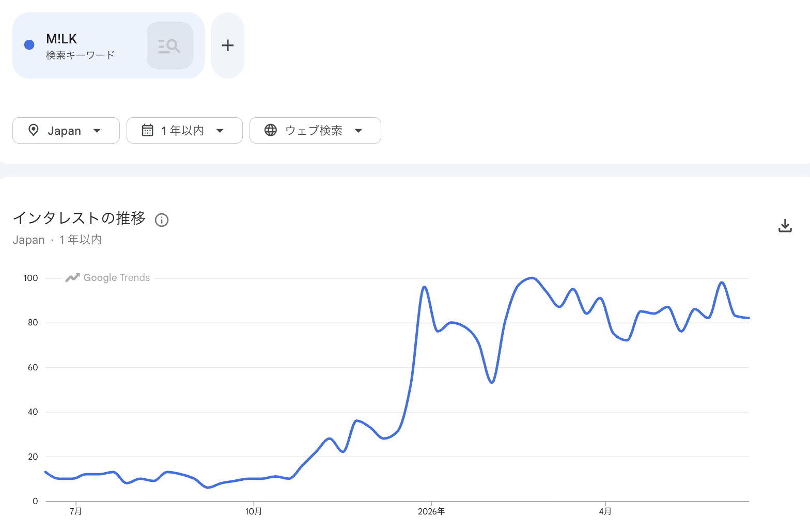Click the インタレストの推移 heading
This screenshot has height=532, width=810.
[79, 218]
